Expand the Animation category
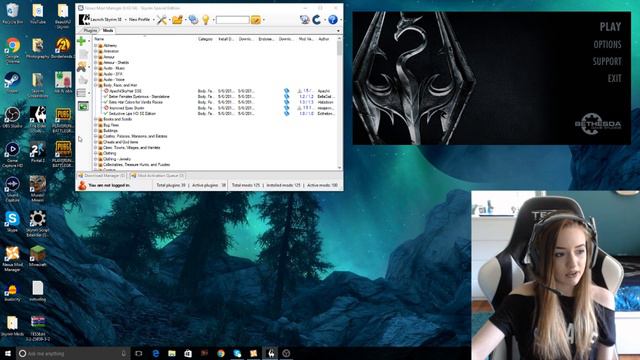Image resolution: width=640 pixels, height=360 pixels. (96, 51)
